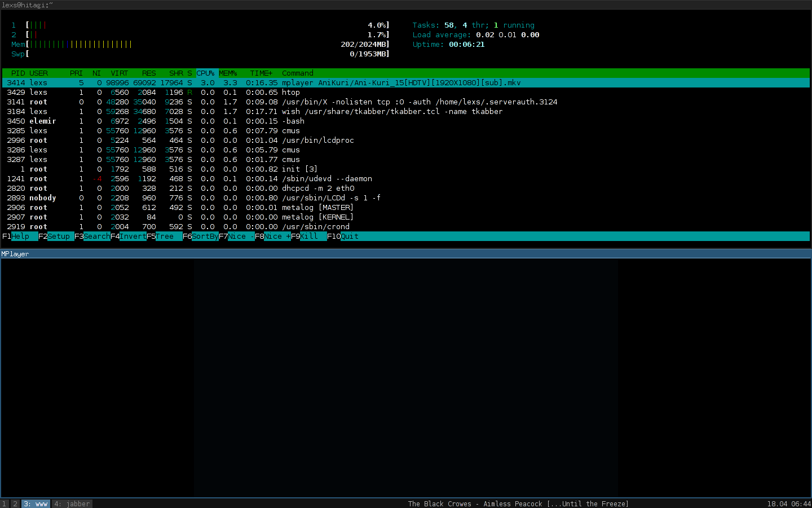Switch to workspace 4 jabber tab
This screenshot has height=508, width=812.
point(72,504)
